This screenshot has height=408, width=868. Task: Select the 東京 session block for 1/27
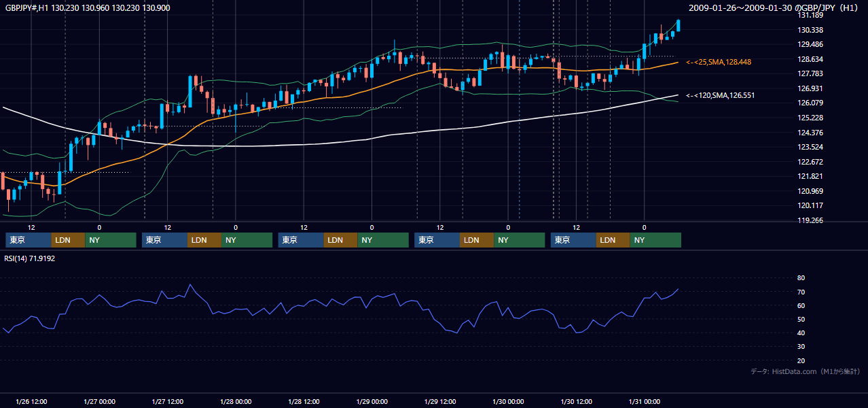[164, 240]
